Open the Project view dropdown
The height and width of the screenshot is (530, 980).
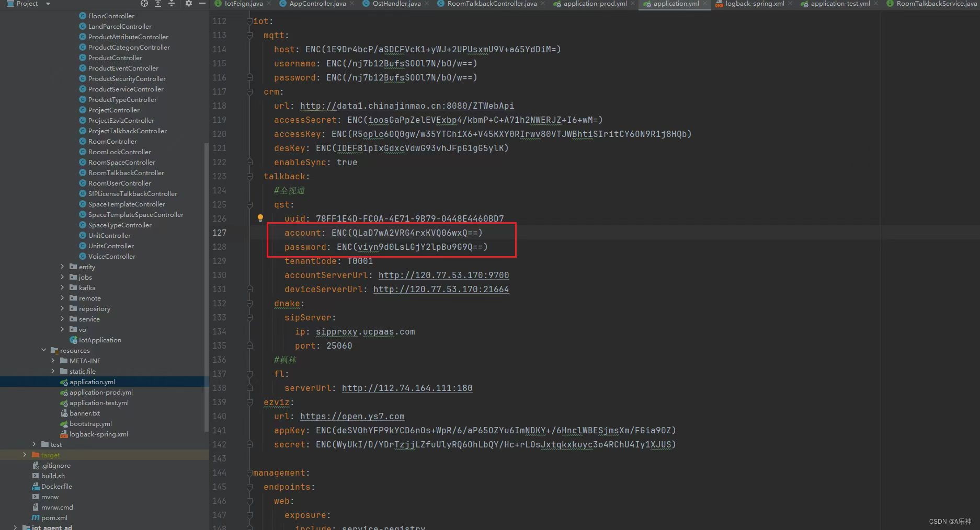point(47,4)
